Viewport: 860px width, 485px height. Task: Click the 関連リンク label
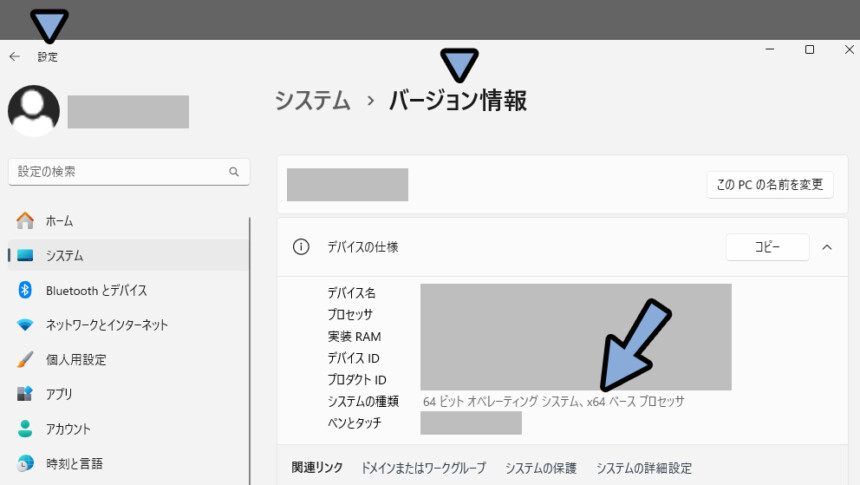coord(317,467)
